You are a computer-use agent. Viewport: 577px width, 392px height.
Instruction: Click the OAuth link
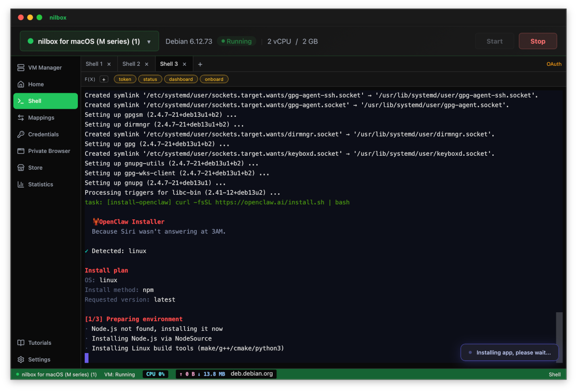[554, 63]
